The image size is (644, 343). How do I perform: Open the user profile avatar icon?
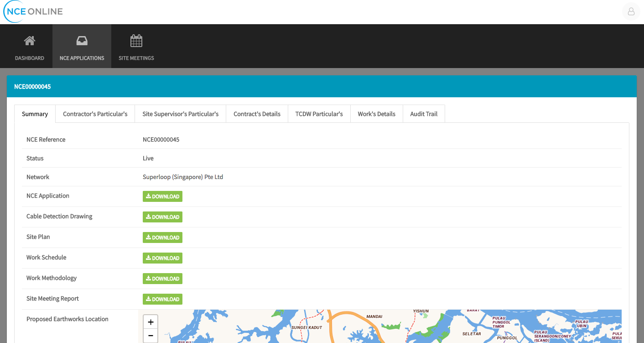pos(631,12)
